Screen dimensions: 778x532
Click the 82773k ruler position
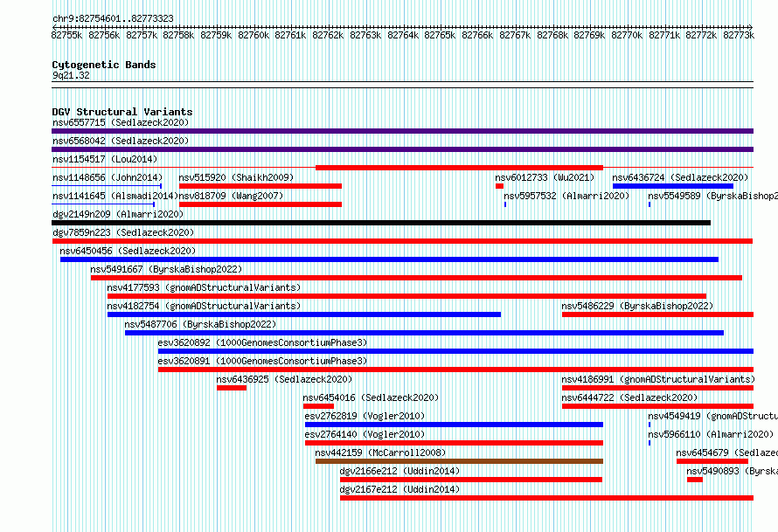[x=739, y=35]
